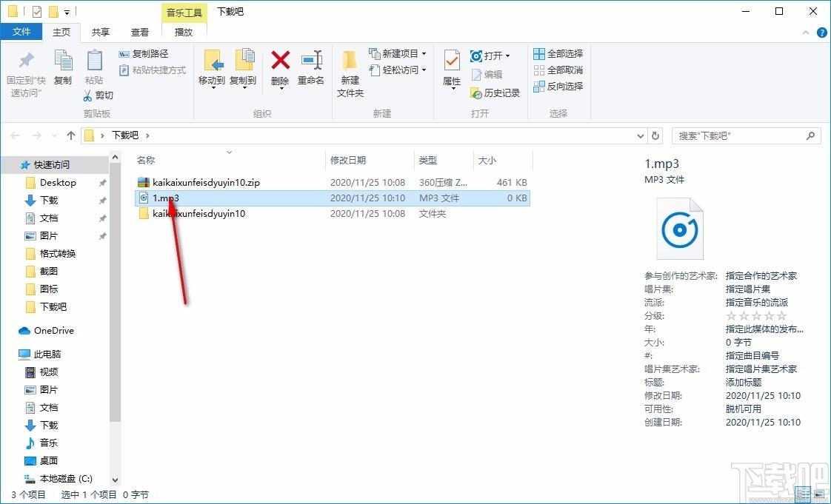
Task: Click the navigation pane scroll up arrow
Action: (x=115, y=157)
